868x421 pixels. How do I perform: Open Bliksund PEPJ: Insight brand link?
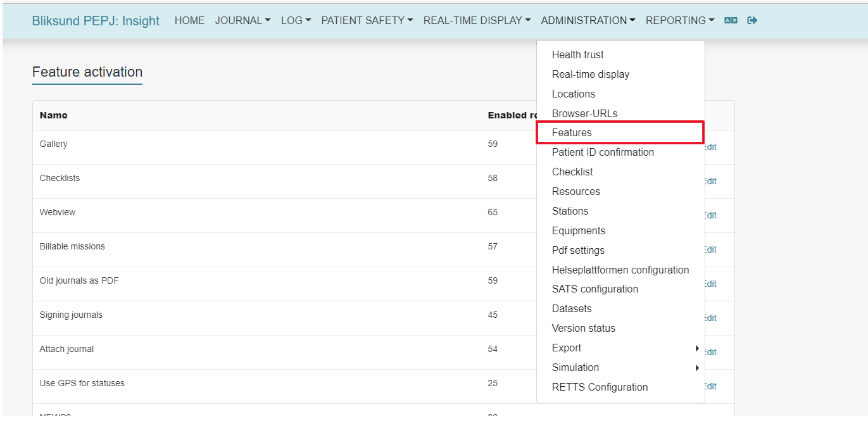tap(96, 21)
